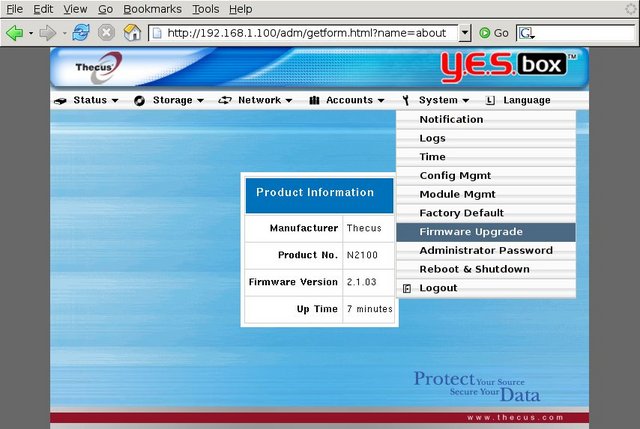This screenshot has height=429, width=640.
Task: Click the Firmware Version value 2.1.03
Action: point(361,282)
